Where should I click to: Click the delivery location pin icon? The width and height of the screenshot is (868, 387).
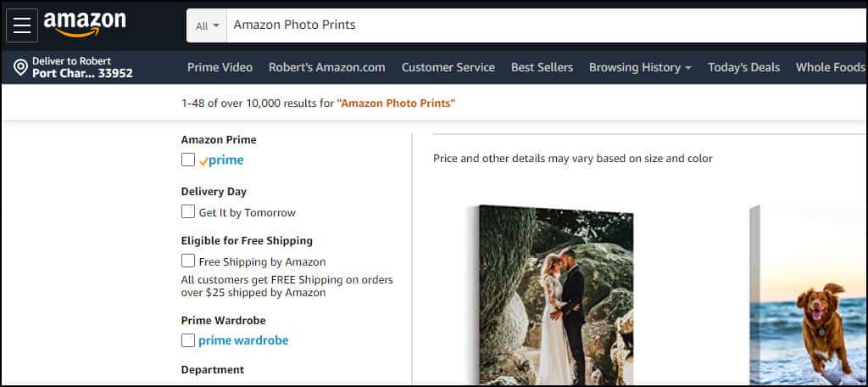click(x=21, y=67)
